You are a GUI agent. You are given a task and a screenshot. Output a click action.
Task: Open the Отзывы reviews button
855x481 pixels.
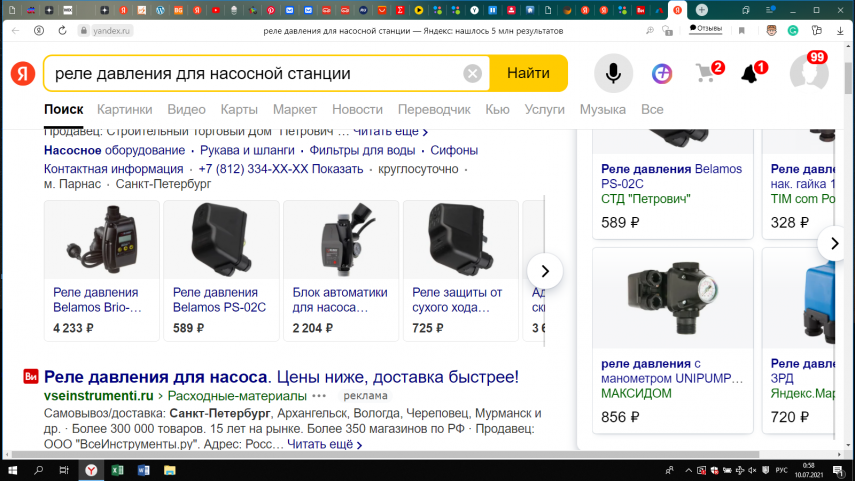click(706, 28)
